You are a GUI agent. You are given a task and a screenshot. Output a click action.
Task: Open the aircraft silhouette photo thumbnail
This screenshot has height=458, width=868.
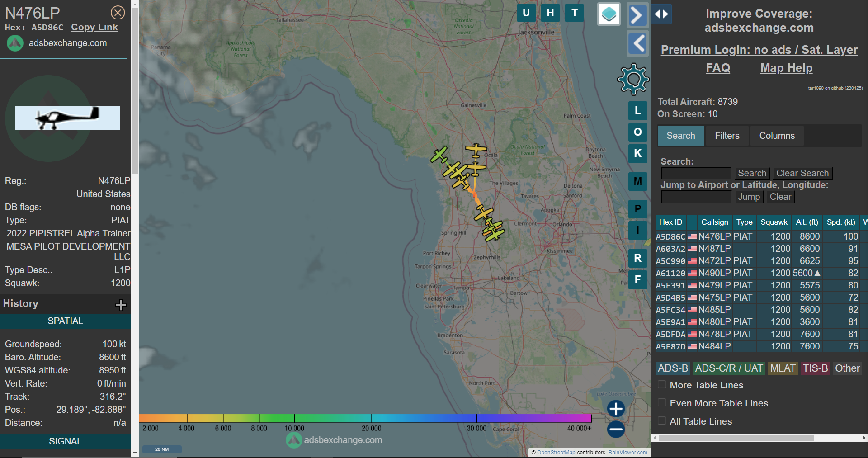68,118
